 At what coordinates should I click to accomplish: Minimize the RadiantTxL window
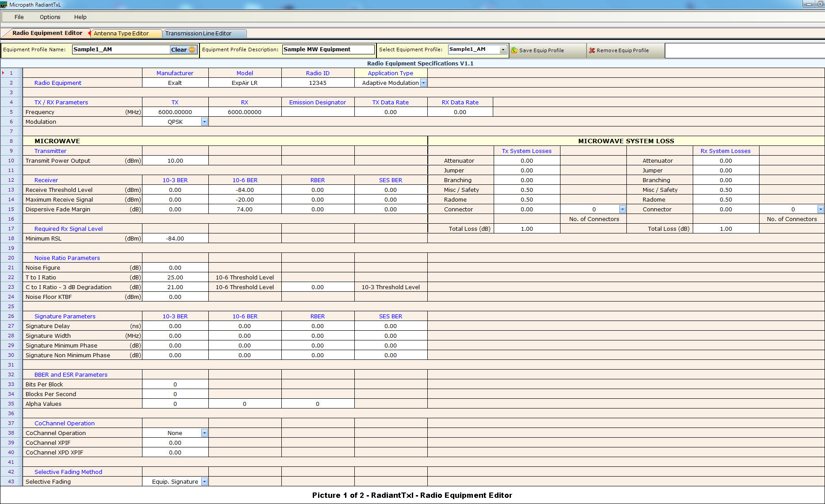(x=809, y=4)
